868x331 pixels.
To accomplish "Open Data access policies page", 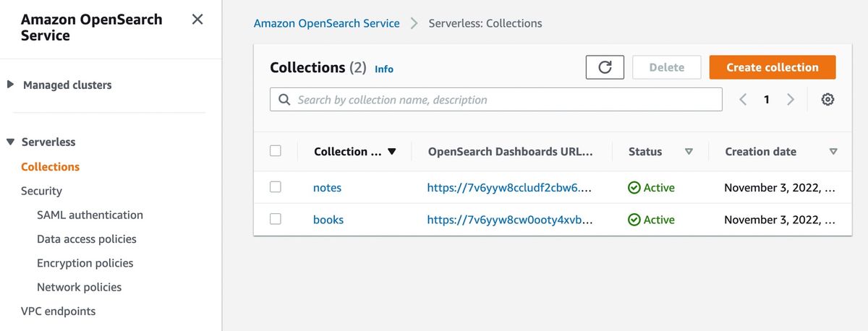I will click(87, 239).
